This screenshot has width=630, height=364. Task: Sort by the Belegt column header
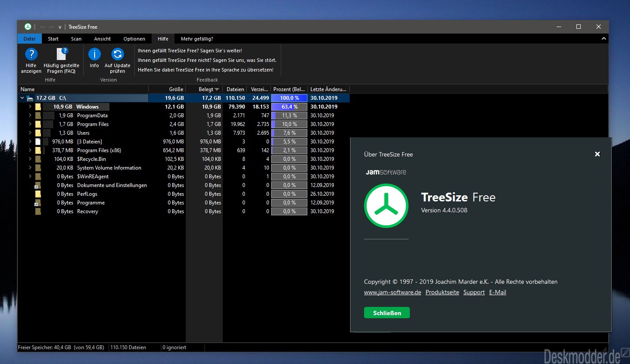(x=204, y=89)
